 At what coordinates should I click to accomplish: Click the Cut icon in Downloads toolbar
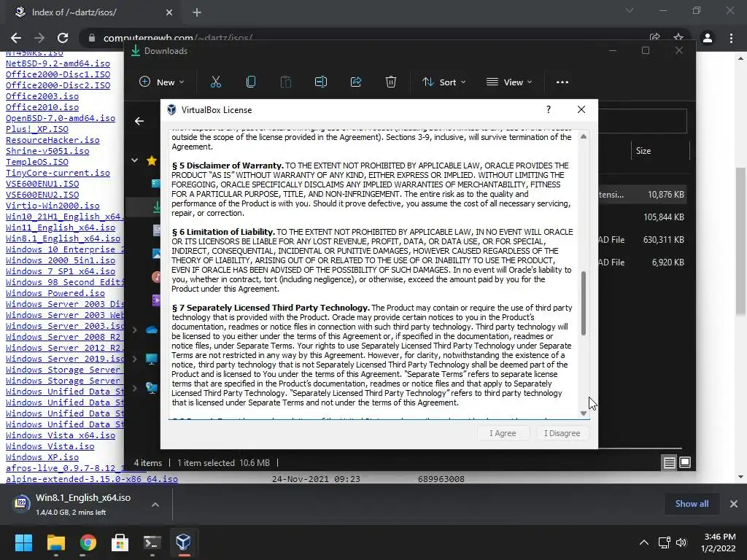[216, 82]
